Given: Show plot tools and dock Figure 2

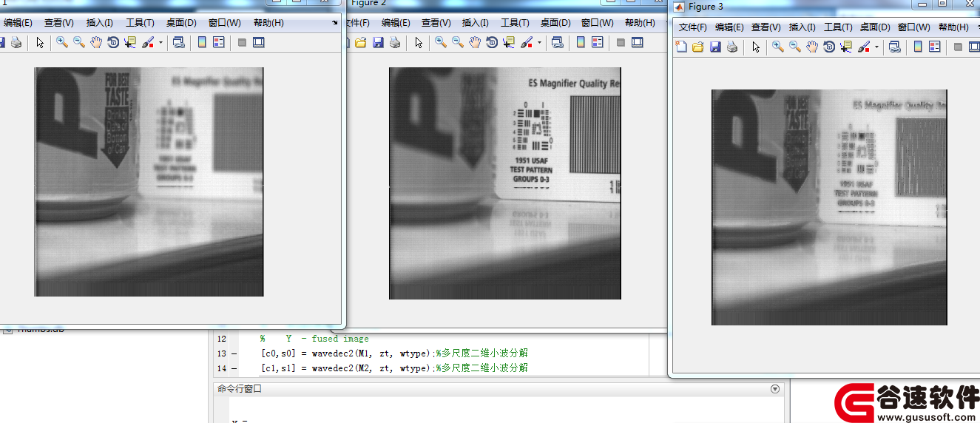Looking at the screenshot, I should point(638,43).
